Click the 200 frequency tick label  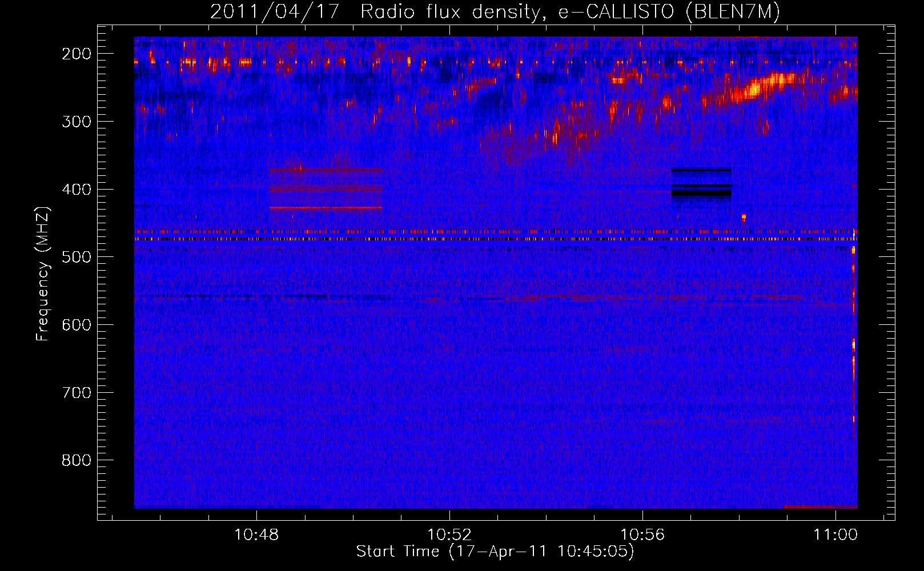click(x=76, y=54)
